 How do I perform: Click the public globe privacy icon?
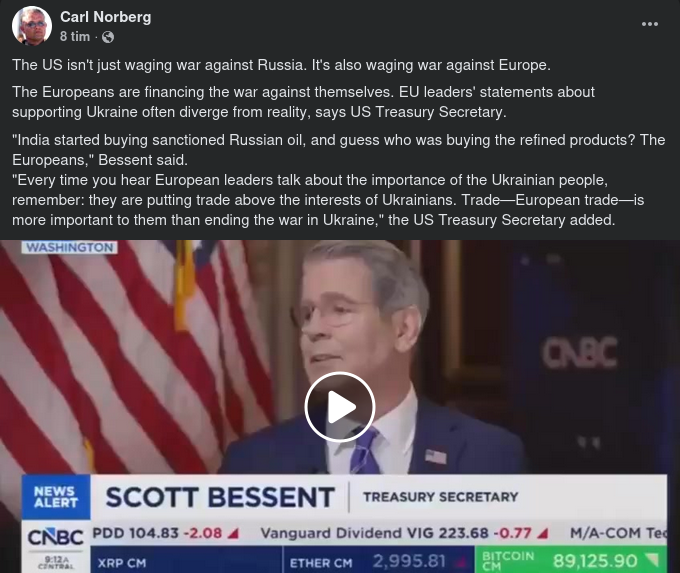108,37
